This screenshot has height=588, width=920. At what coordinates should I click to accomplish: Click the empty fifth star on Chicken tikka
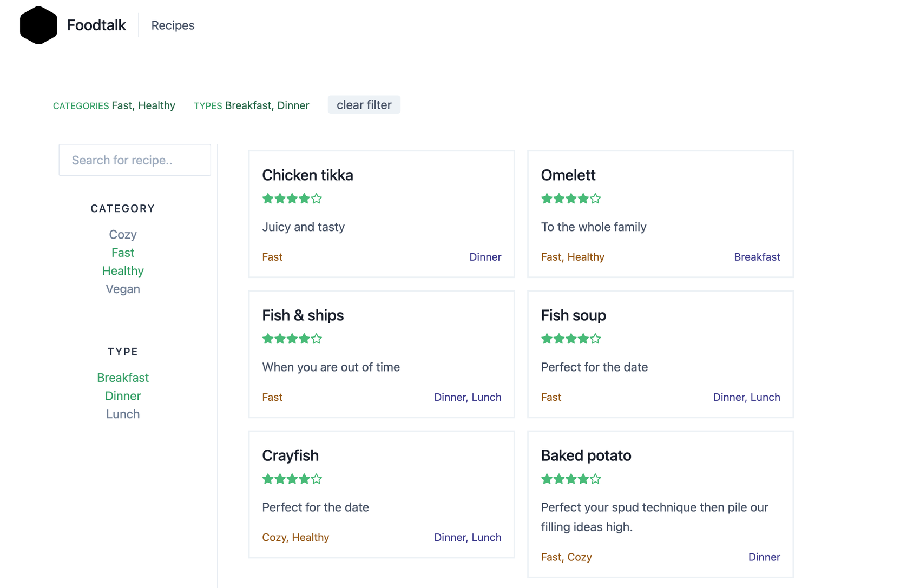[x=317, y=199]
